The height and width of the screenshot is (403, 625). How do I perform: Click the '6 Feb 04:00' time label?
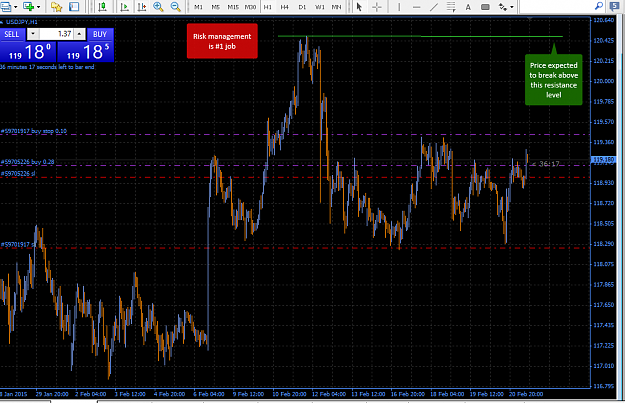coord(209,394)
